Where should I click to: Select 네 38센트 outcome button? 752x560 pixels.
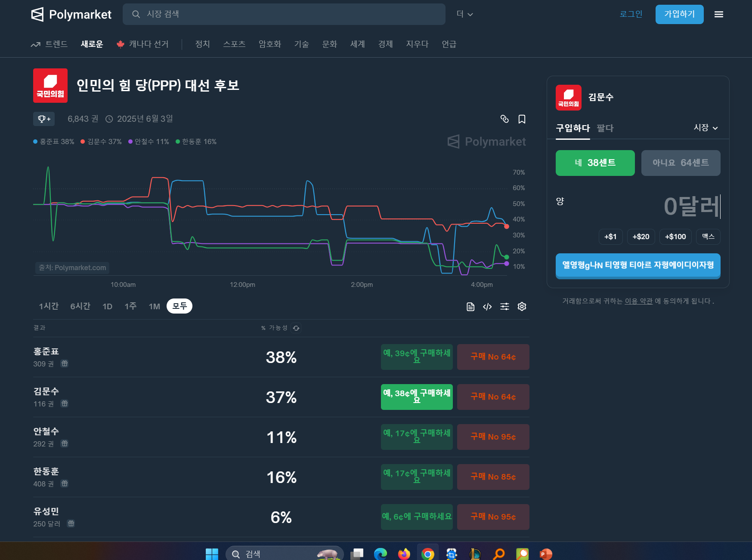coord(595,163)
